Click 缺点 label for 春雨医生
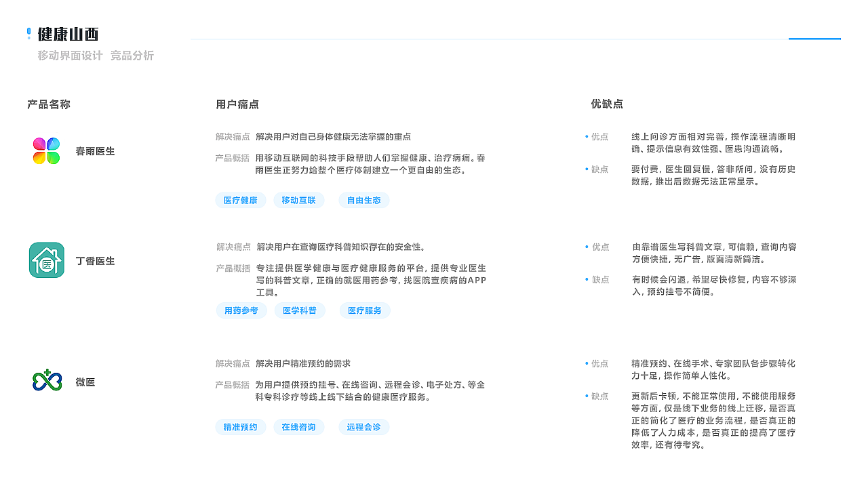 [x=599, y=169]
